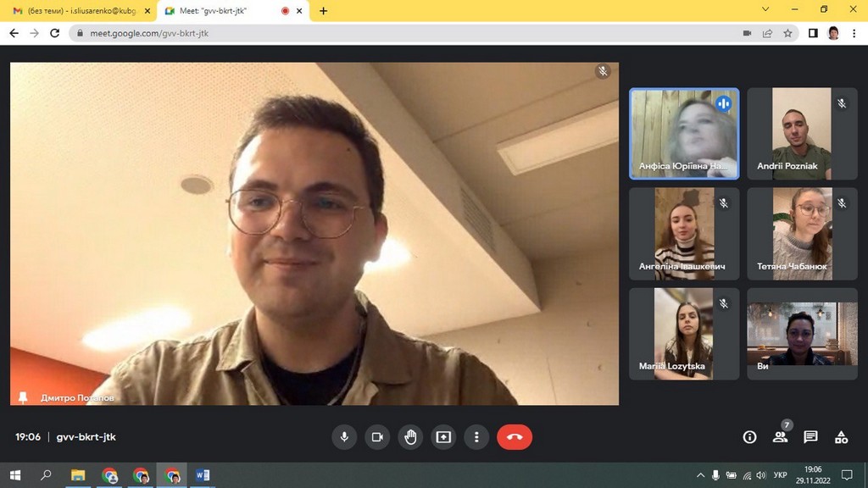Leave the call with red hang-up button

515,437
